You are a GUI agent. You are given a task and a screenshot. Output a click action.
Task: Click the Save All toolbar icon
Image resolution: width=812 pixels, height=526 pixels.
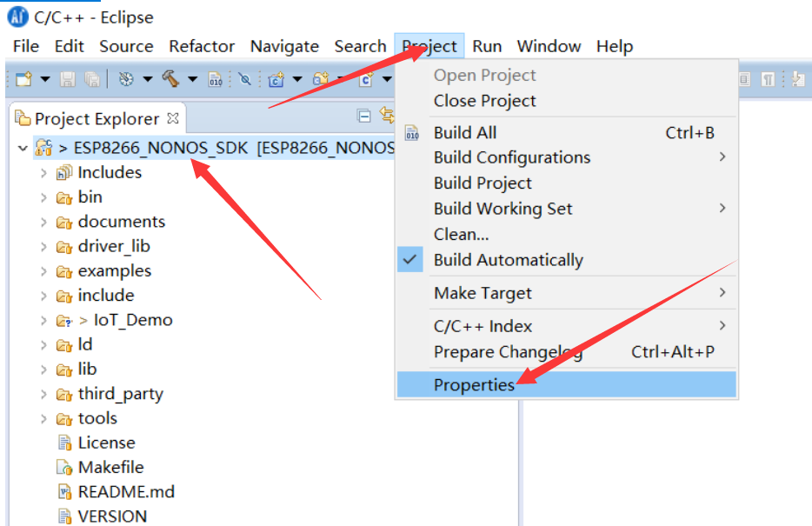tap(91, 79)
